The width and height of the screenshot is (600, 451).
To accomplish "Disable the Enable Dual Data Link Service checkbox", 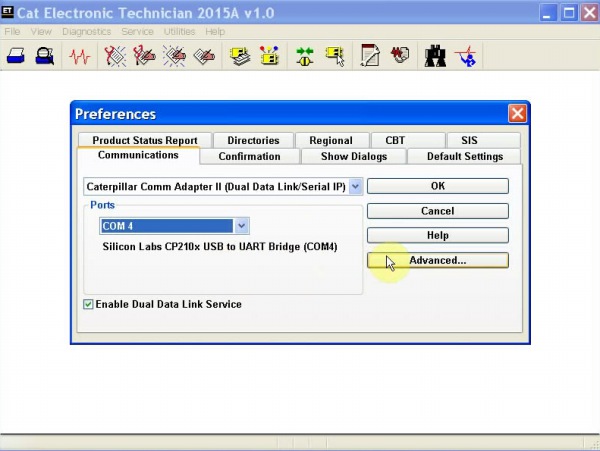I will (x=89, y=304).
